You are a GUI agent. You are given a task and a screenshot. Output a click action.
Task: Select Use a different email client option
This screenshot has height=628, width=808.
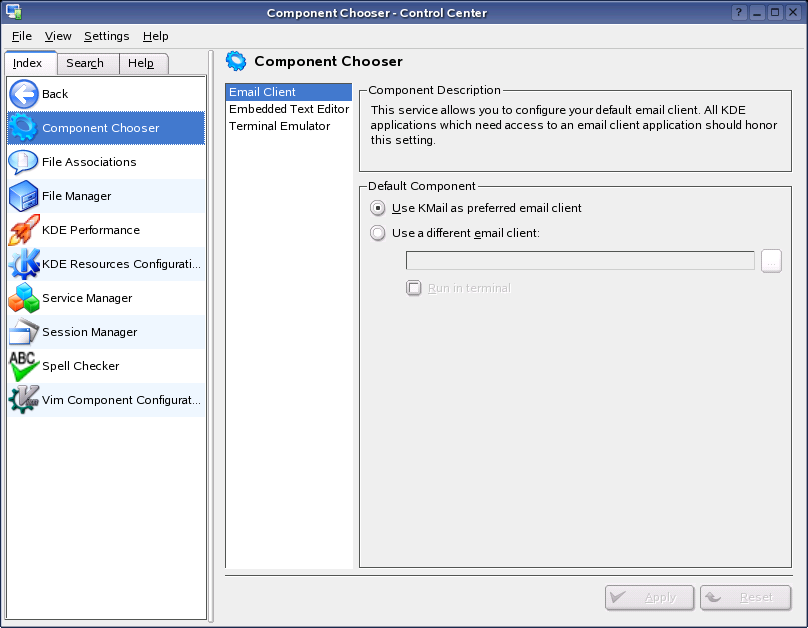click(x=455, y=233)
